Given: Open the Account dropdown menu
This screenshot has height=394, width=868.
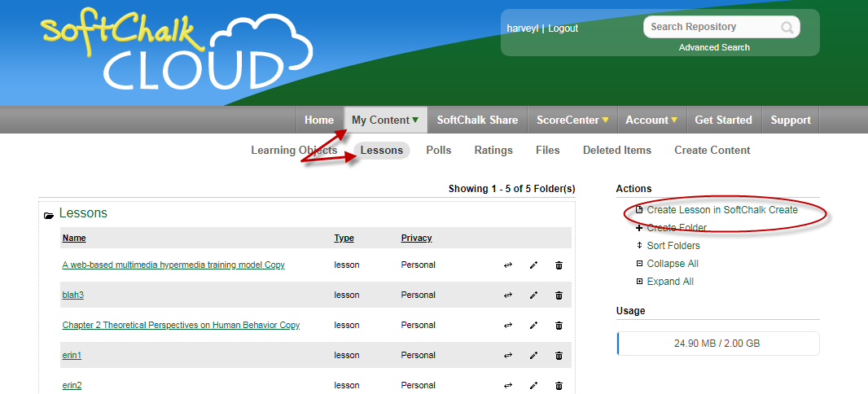Looking at the screenshot, I should tap(651, 120).
